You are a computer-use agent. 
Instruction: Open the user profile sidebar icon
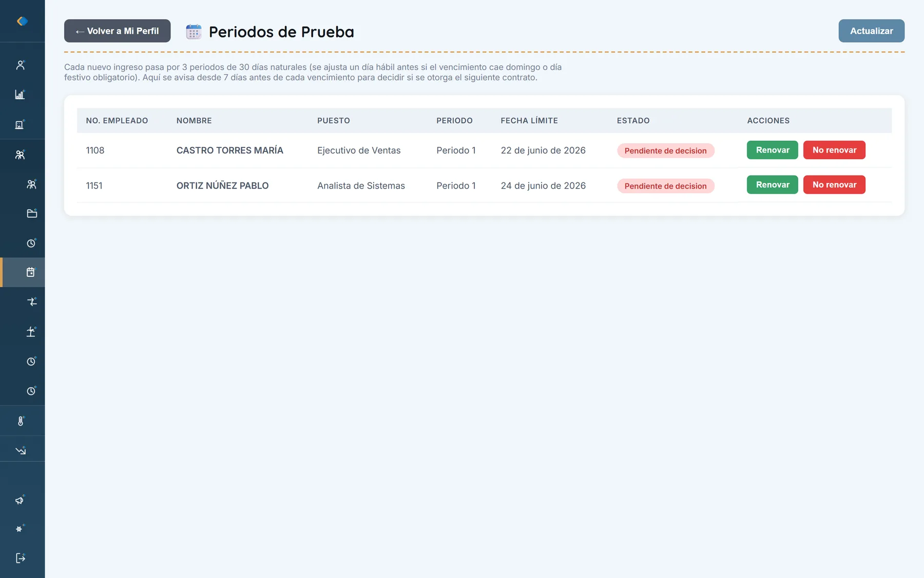(21, 65)
